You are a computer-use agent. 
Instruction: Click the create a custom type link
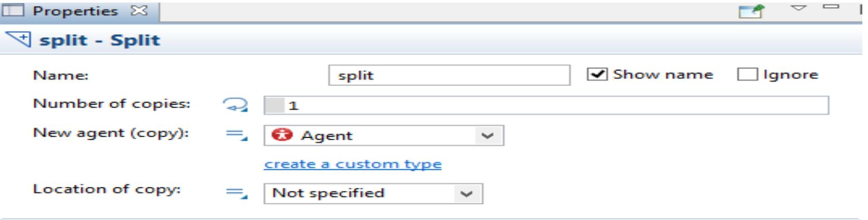pyautogui.click(x=353, y=164)
